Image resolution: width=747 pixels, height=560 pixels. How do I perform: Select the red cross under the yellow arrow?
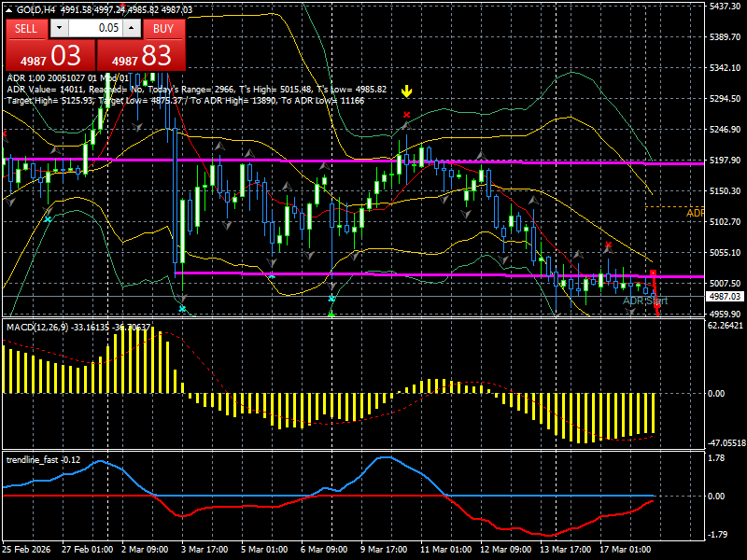click(406, 115)
